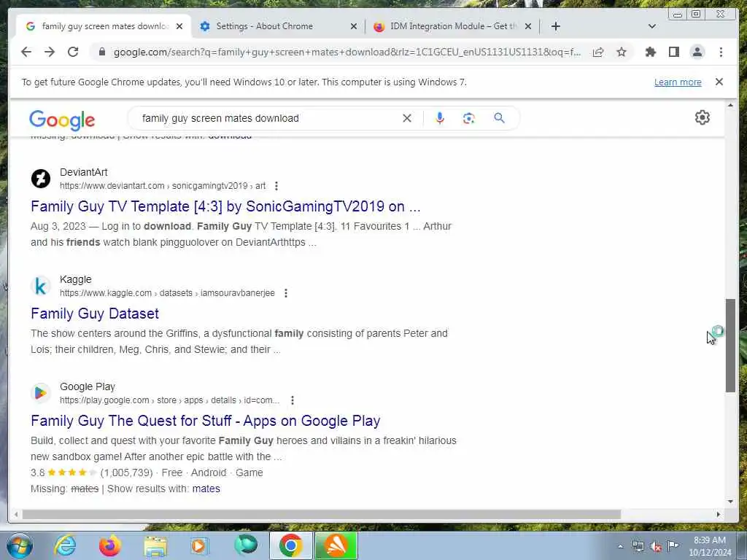This screenshot has height=560, width=747.
Task: Launch Internet Explorer from taskbar
Action: tap(65, 545)
